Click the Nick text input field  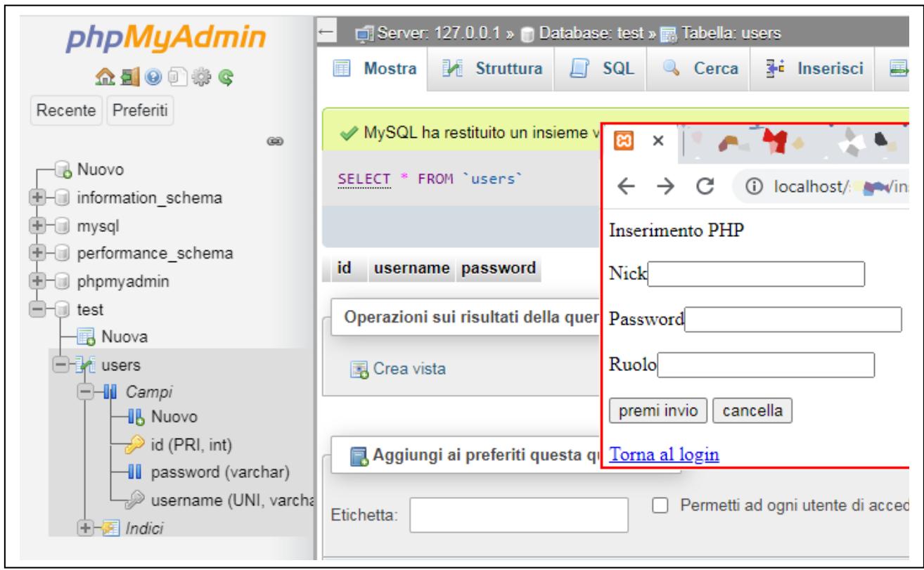coord(755,274)
